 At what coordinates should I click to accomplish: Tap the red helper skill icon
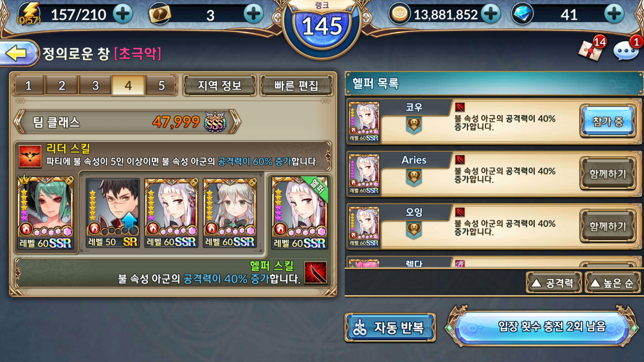pyautogui.click(x=315, y=273)
